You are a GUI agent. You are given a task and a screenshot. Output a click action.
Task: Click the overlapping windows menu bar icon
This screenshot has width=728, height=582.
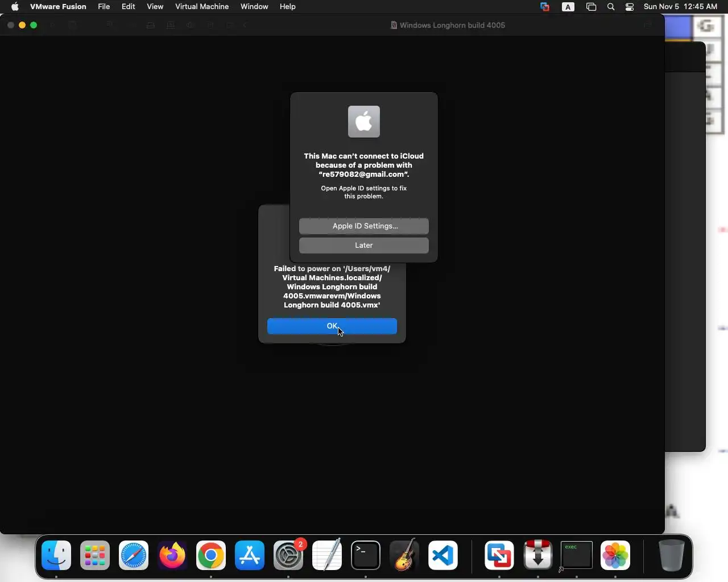591,7
